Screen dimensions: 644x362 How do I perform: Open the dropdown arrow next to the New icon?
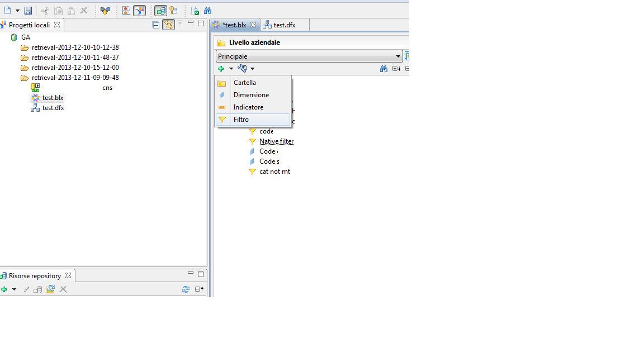click(17, 10)
